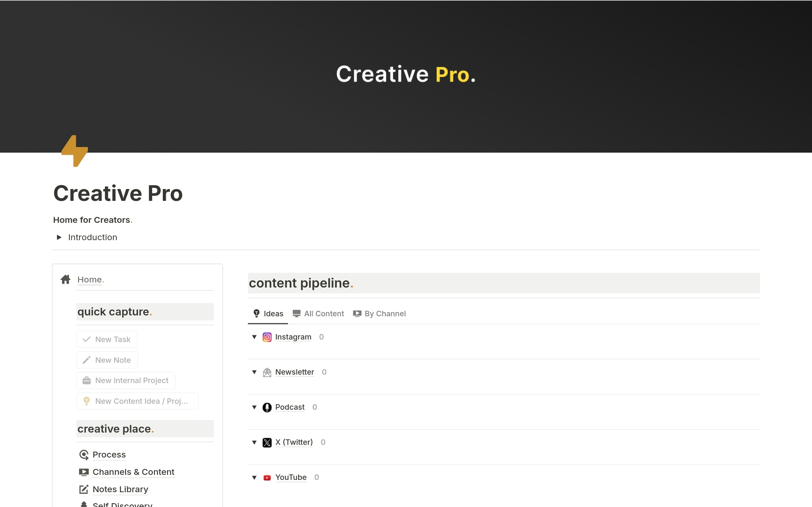Viewport: 812px width, 507px height.
Task: Collapse the Podcast channel row
Action: 255,407
